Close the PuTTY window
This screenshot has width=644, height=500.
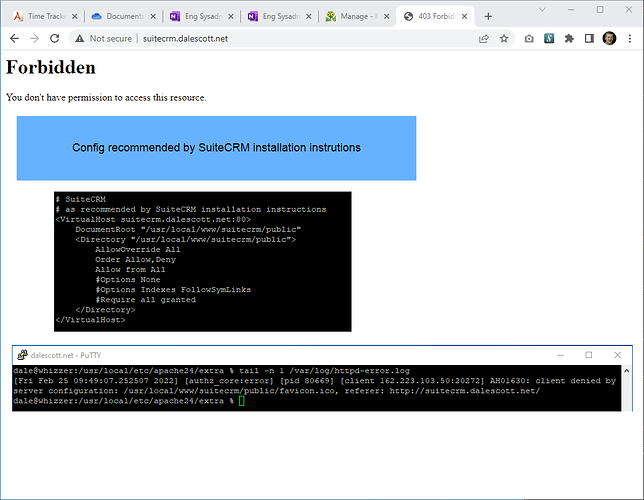[x=617, y=355]
